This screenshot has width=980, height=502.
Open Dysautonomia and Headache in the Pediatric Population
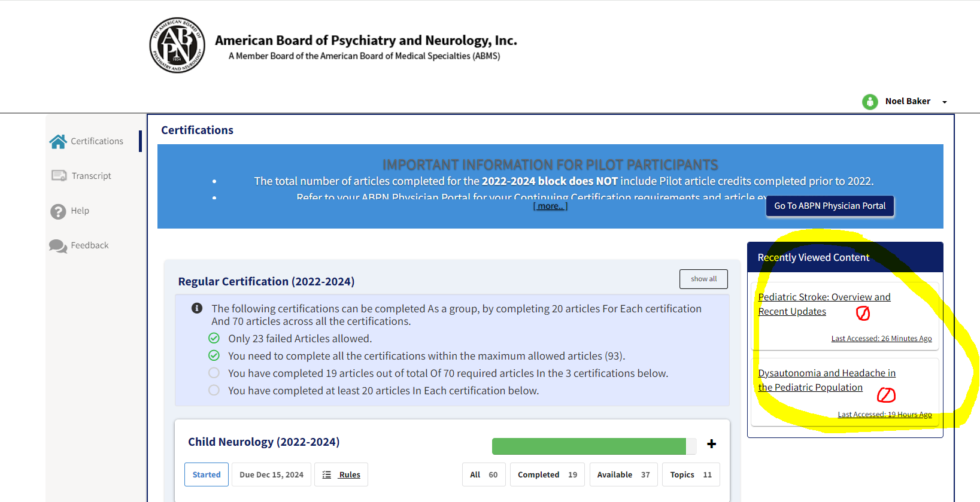827,380
